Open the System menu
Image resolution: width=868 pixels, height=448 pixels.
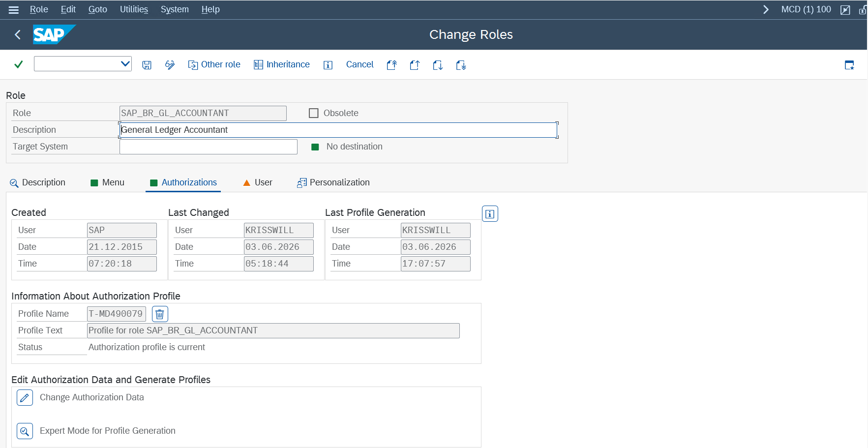[175, 9]
